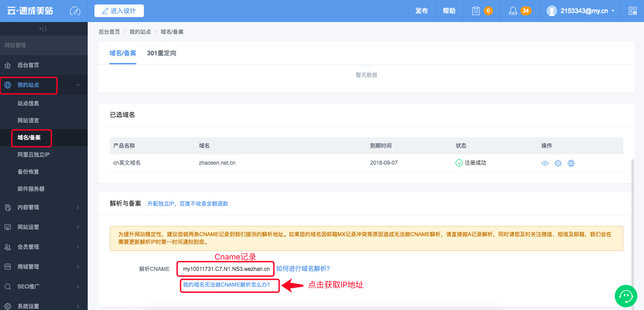Click the 域名/备案 breadcrumb text
Screen dimensions: 644x310
click(x=172, y=32)
